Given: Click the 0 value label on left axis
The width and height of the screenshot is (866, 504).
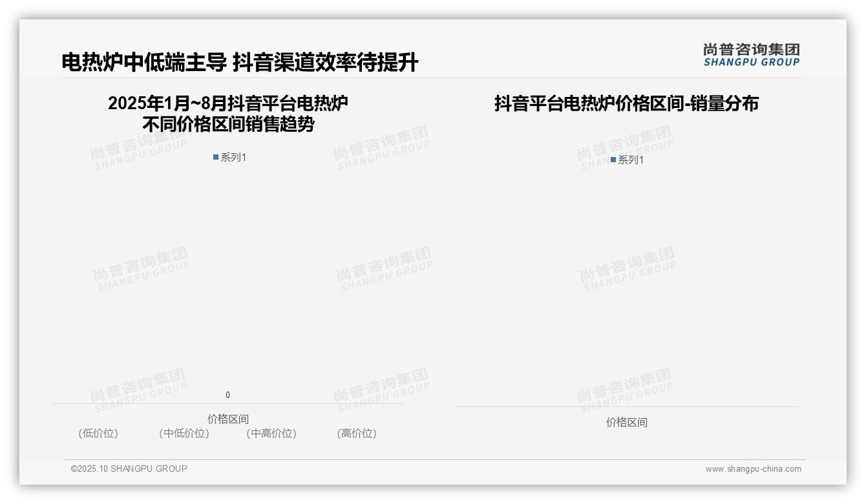Looking at the screenshot, I should (227, 394).
